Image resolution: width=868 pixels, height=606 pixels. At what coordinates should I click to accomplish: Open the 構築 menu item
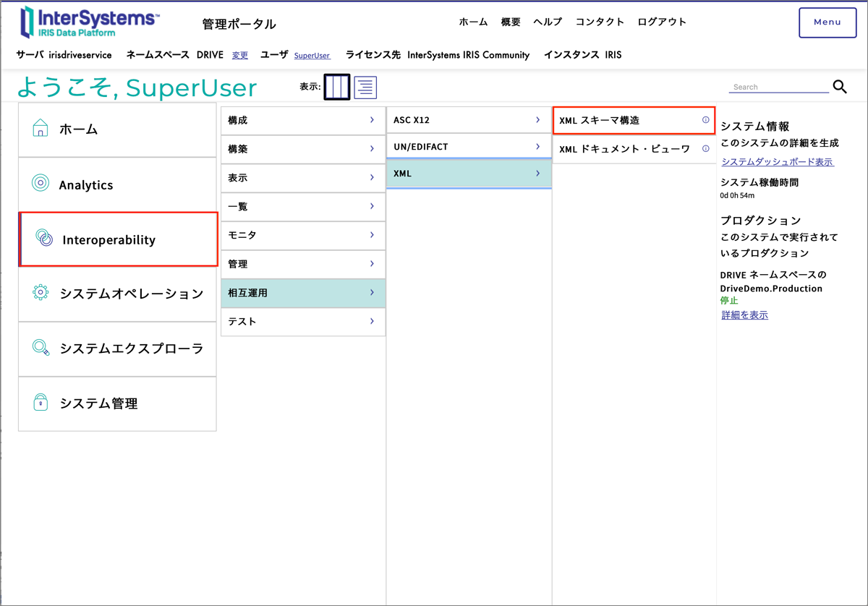click(x=303, y=149)
